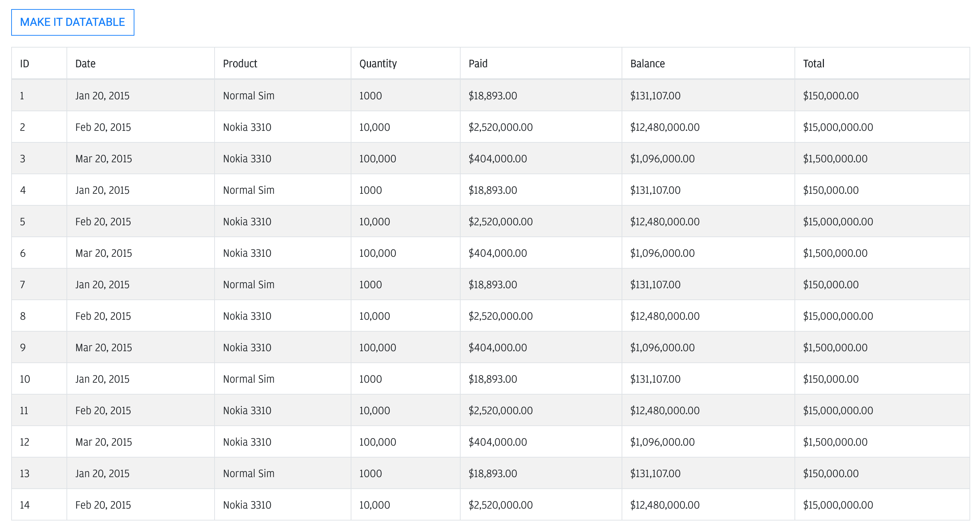The height and width of the screenshot is (531, 980).
Task: Select the Paid column header
Action: (x=541, y=63)
